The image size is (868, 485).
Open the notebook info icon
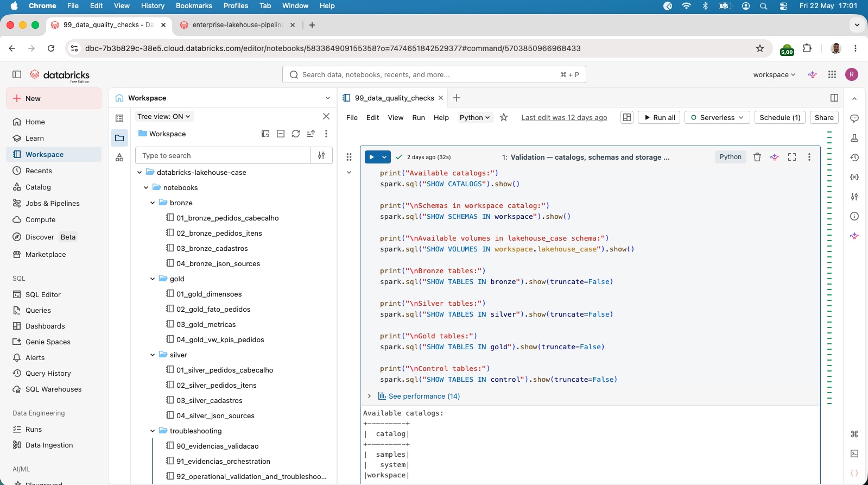854,216
